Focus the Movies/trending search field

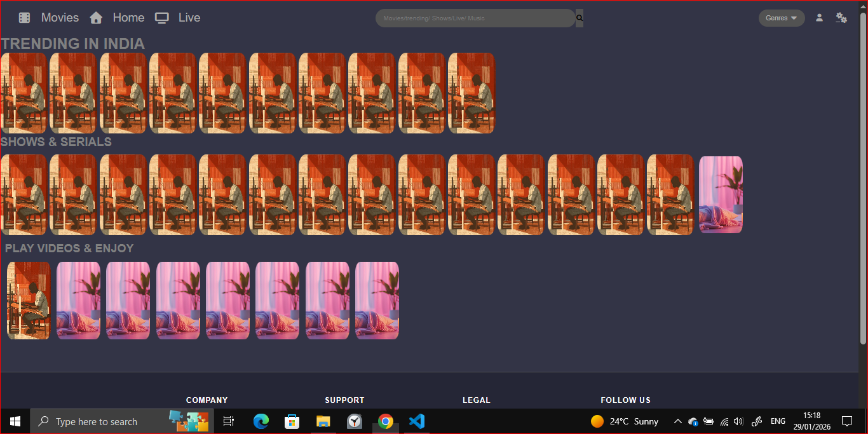coord(475,18)
